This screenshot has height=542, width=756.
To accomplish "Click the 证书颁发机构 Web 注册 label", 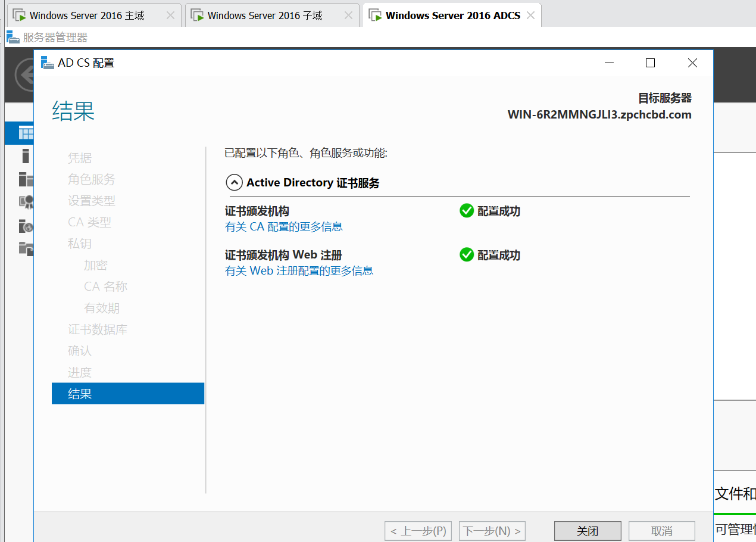I will [283, 255].
